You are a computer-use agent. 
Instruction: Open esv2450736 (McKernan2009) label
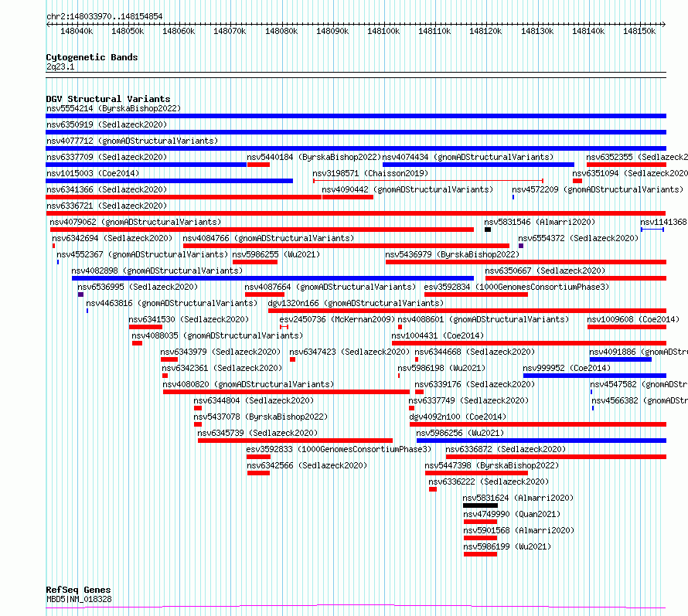(337, 319)
